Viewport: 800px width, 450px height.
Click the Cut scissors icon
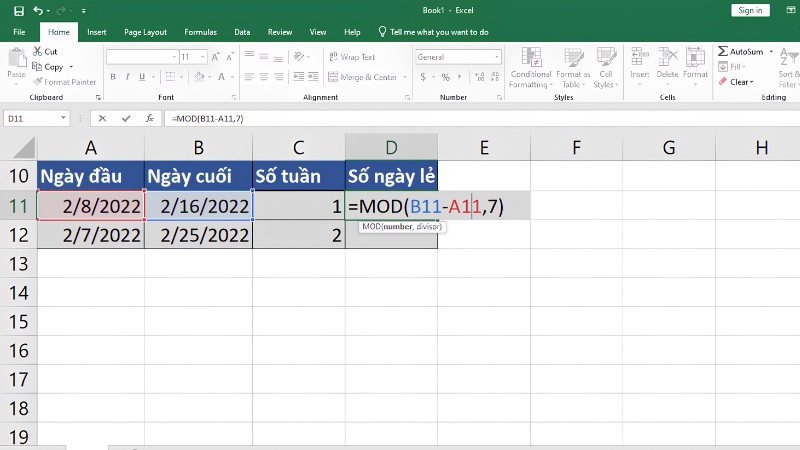pos(37,51)
